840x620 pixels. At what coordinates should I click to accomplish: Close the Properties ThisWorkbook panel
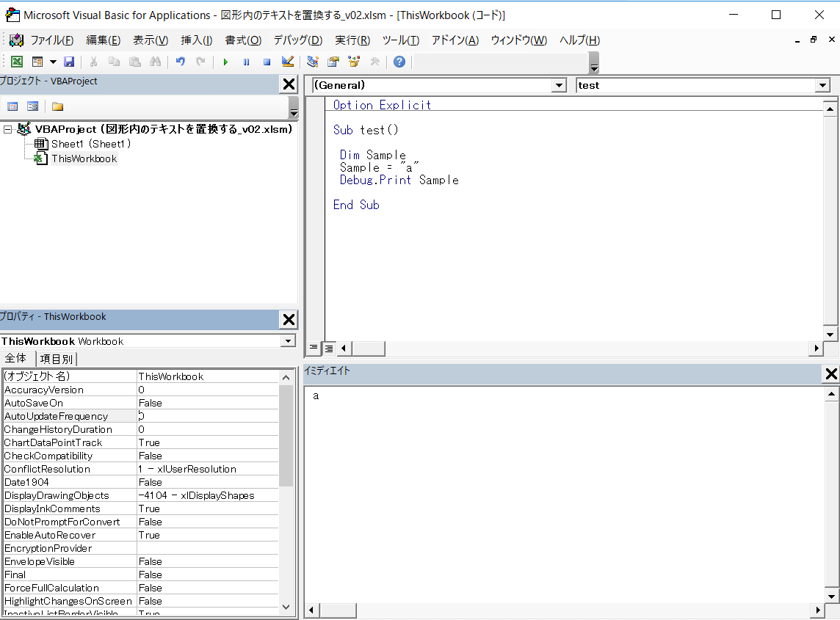click(289, 319)
